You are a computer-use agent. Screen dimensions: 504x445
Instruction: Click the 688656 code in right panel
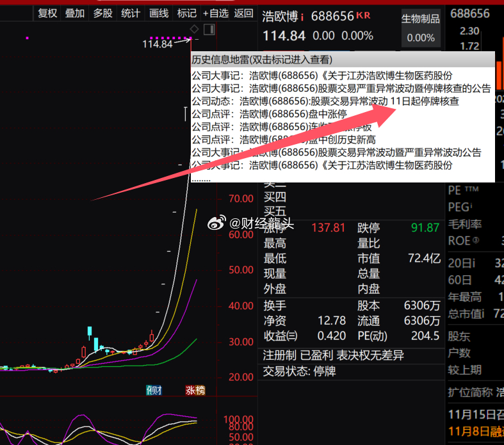point(469,13)
